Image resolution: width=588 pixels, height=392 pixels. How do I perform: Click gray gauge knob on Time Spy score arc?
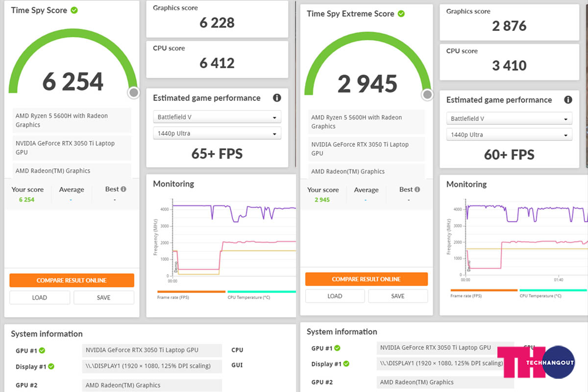pyautogui.click(x=133, y=93)
